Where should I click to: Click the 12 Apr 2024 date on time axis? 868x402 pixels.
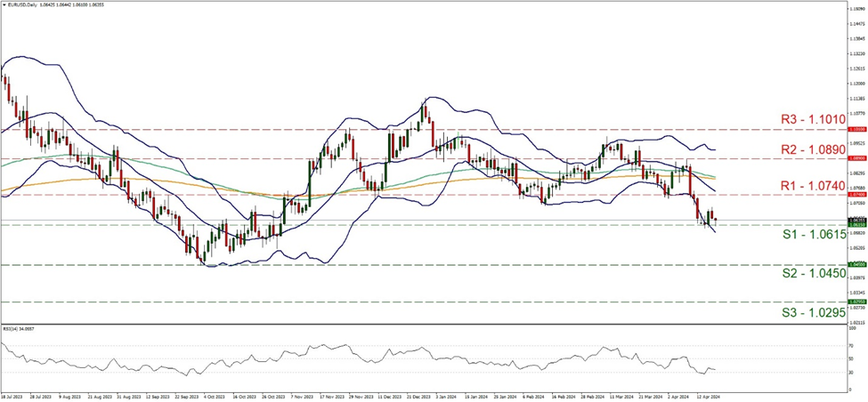click(710, 396)
